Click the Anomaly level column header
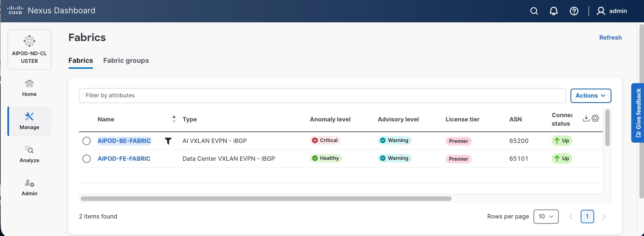Screen dimensions: 644x236 coord(330,119)
